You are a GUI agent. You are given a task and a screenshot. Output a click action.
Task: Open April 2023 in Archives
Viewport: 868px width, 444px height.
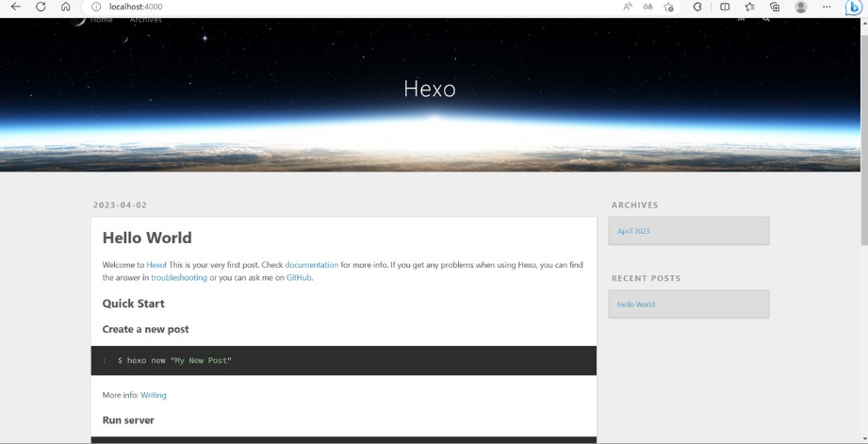click(x=633, y=231)
